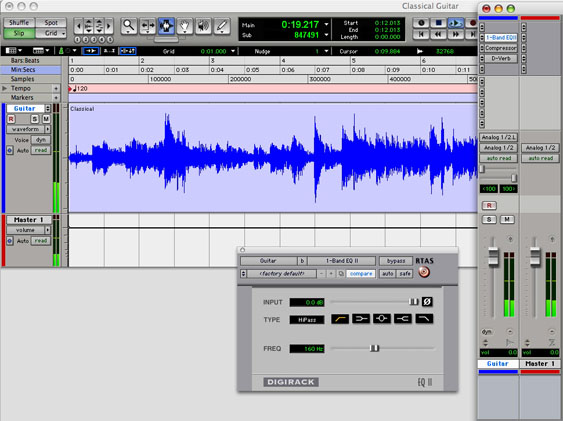Open the factory default preset menu
Screen dimensions: 563x421
click(282, 274)
